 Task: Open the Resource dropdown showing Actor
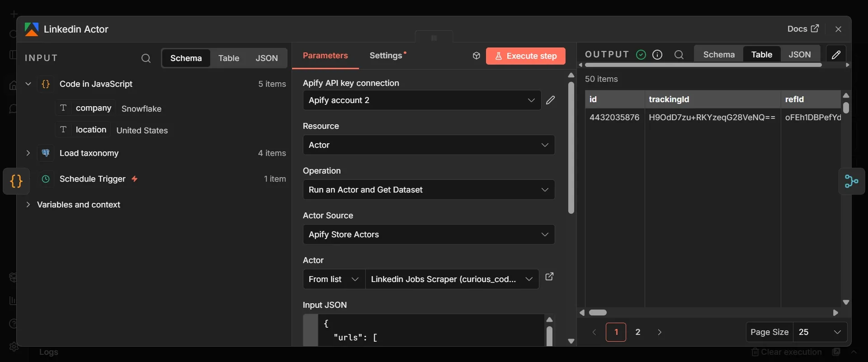coord(429,145)
